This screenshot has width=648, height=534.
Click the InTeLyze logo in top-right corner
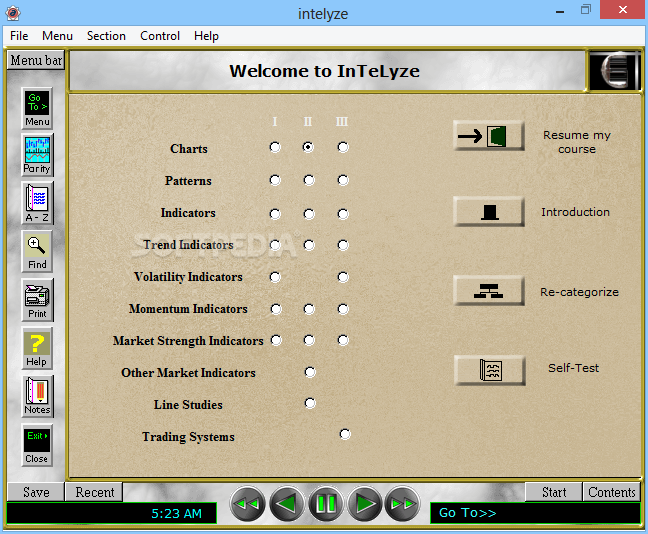614,70
